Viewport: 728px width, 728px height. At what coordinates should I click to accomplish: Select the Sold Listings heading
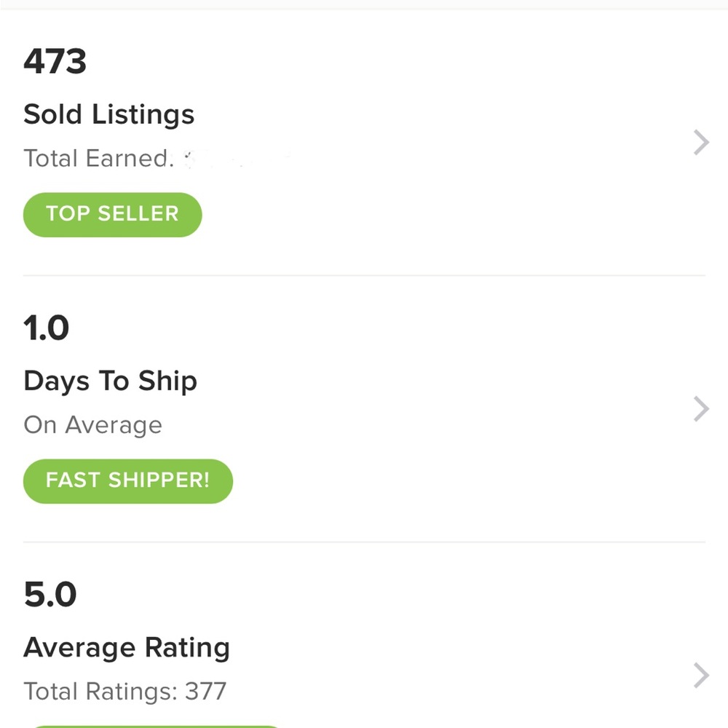pos(108,115)
